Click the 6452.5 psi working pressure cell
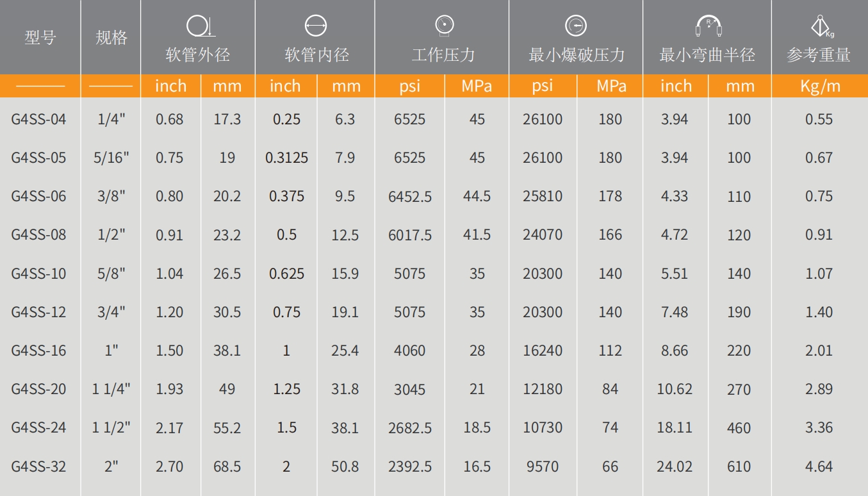Screen dimensions: 868x496 [410, 197]
